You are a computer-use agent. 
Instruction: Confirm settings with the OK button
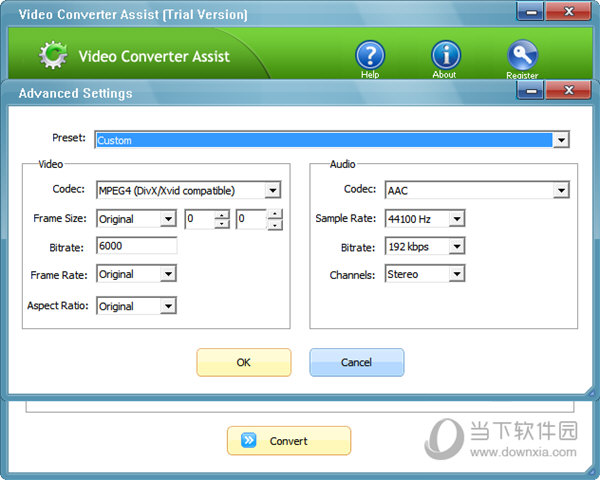(x=244, y=362)
